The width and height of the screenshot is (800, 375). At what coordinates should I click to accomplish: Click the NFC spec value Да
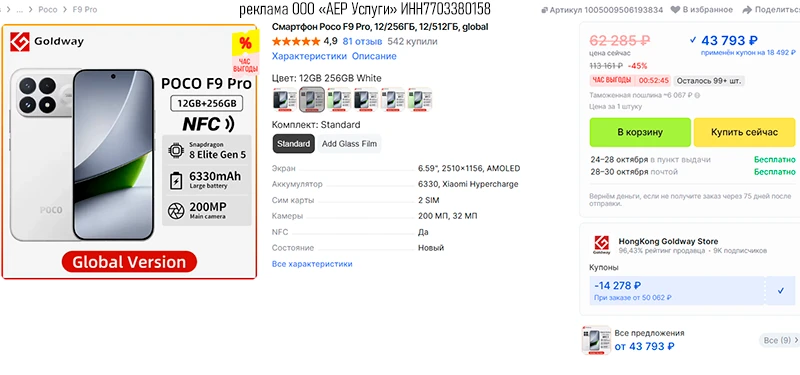[423, 232]
